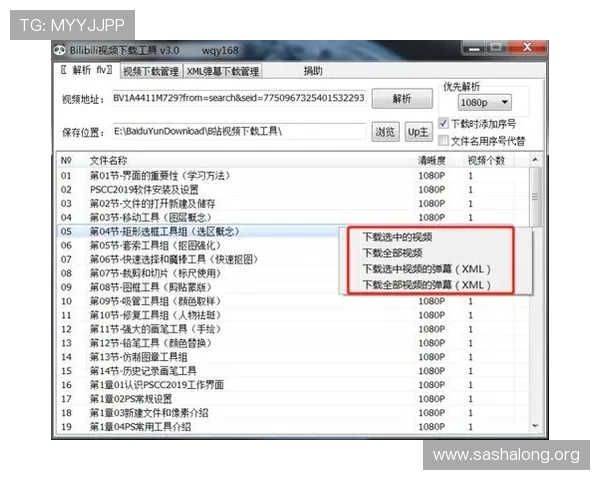Click the list scrollbar up arrow
Screen dimensions: 600x480
[x=535, y=160]
